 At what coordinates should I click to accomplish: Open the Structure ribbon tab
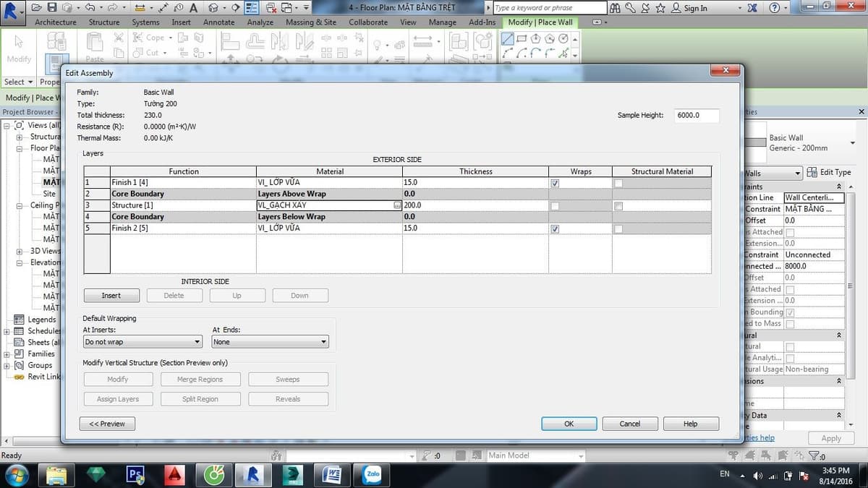pyautogui.click(x=104, y=22)
